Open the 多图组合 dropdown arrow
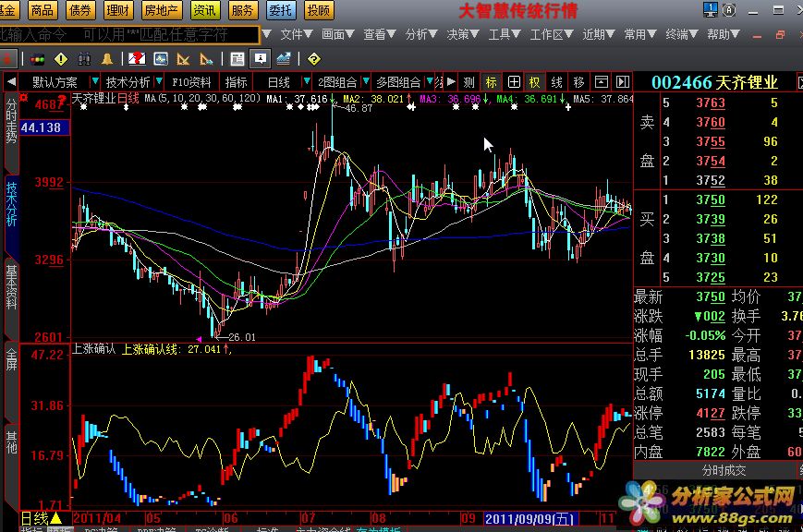The image size is (803, 532). click(430, 81)
